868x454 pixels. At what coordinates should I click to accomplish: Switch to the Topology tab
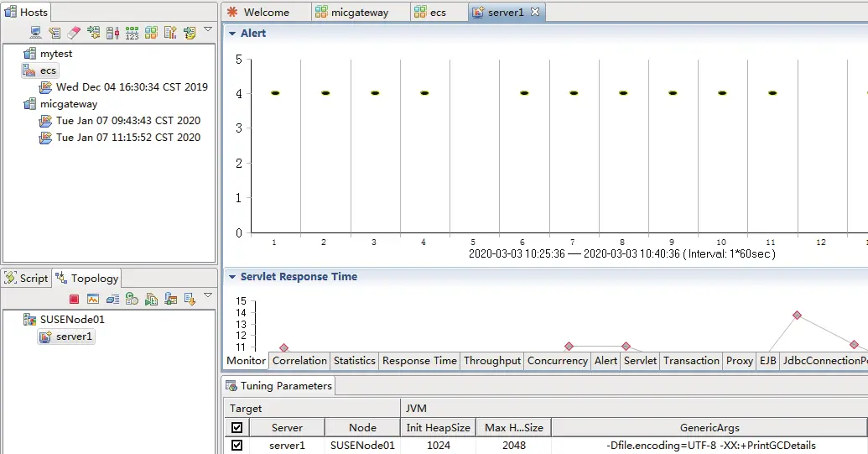point(86,278)
